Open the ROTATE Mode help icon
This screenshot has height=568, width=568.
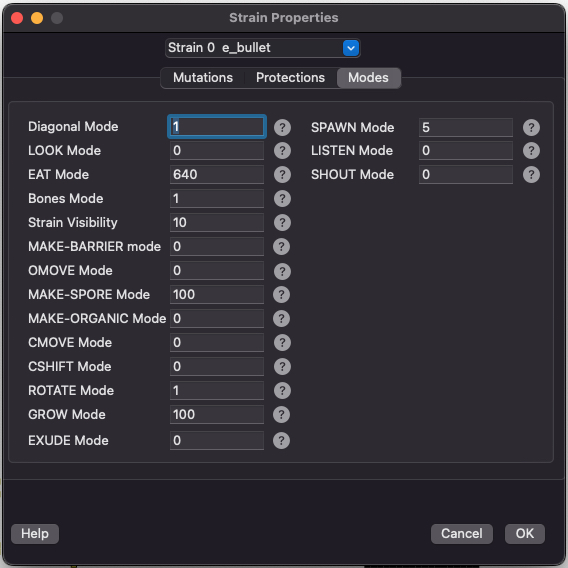tap(282, 390)
